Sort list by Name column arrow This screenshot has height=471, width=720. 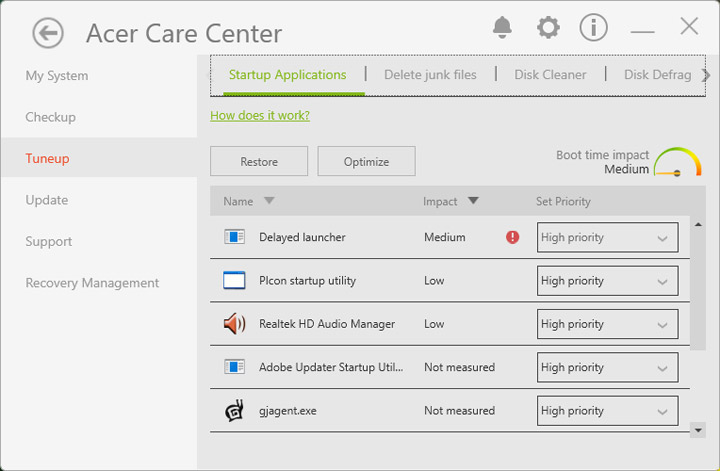[268, 201]
